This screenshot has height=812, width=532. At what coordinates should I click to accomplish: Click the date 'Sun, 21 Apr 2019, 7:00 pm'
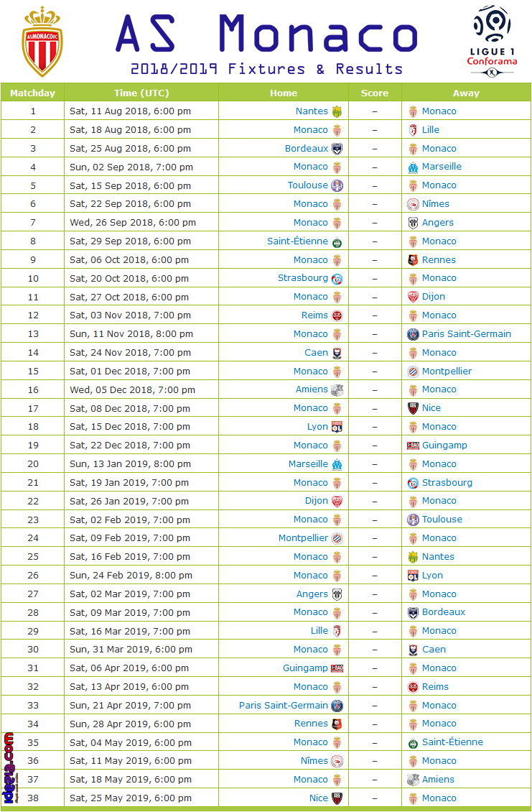131,705
